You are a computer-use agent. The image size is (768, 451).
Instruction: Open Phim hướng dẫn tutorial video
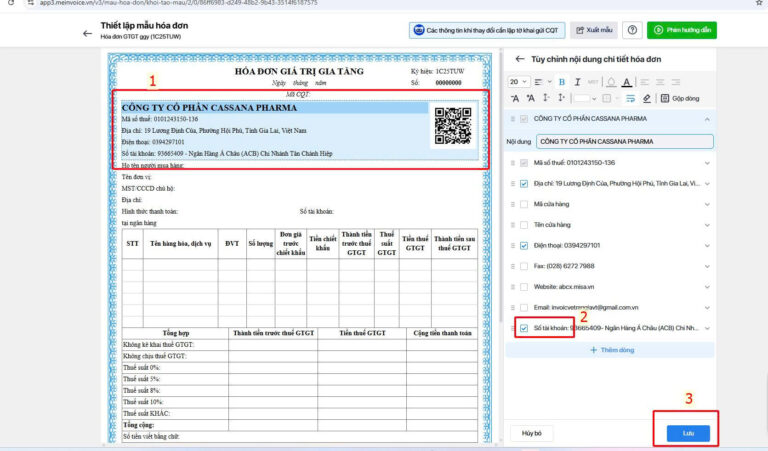(x=681, y=31)
